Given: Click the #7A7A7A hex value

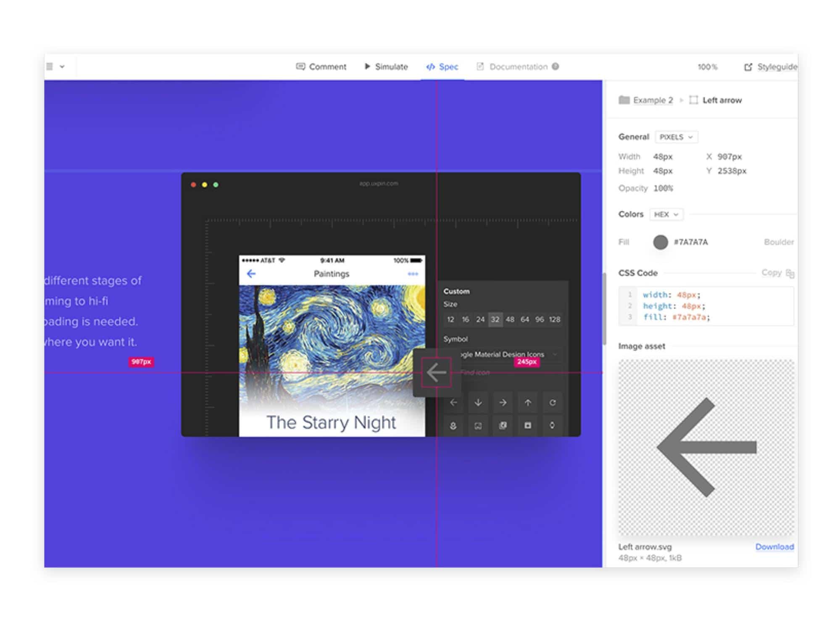Looking at the screenshot, I should 690,242.
